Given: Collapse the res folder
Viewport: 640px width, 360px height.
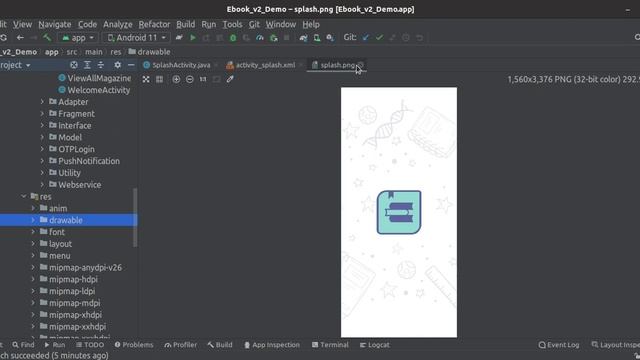Looking at the screenshot, I should (x=24, y=196).
